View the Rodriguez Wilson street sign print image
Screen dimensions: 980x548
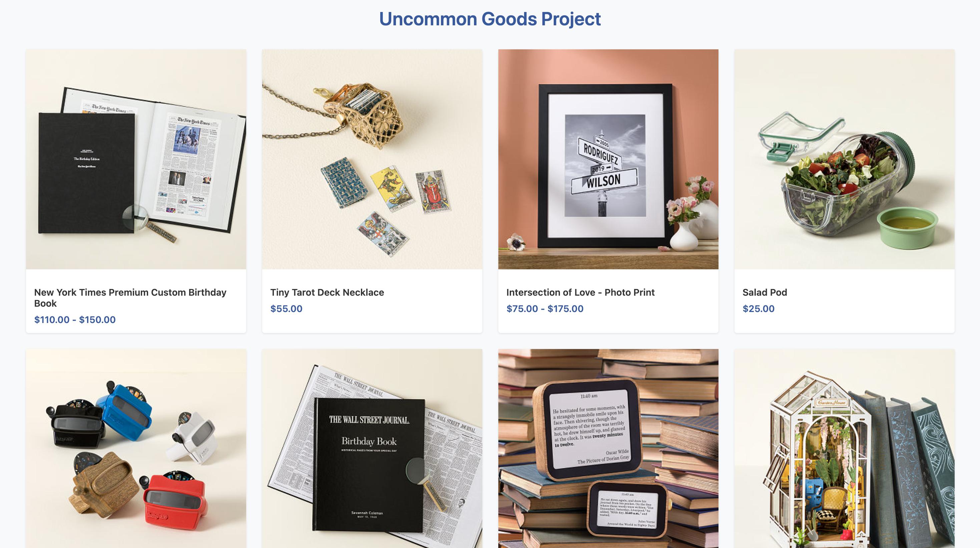coord(608,159)
